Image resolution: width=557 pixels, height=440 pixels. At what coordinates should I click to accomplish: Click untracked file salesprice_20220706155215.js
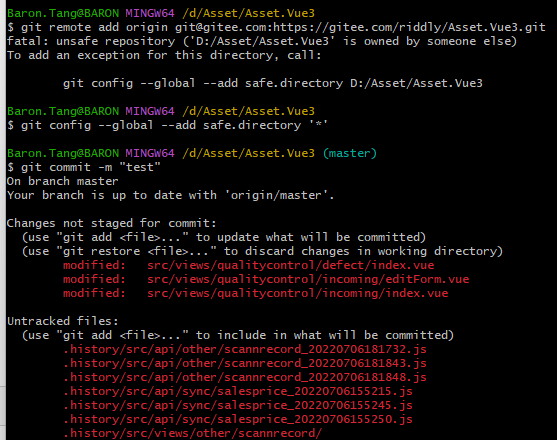238,391
